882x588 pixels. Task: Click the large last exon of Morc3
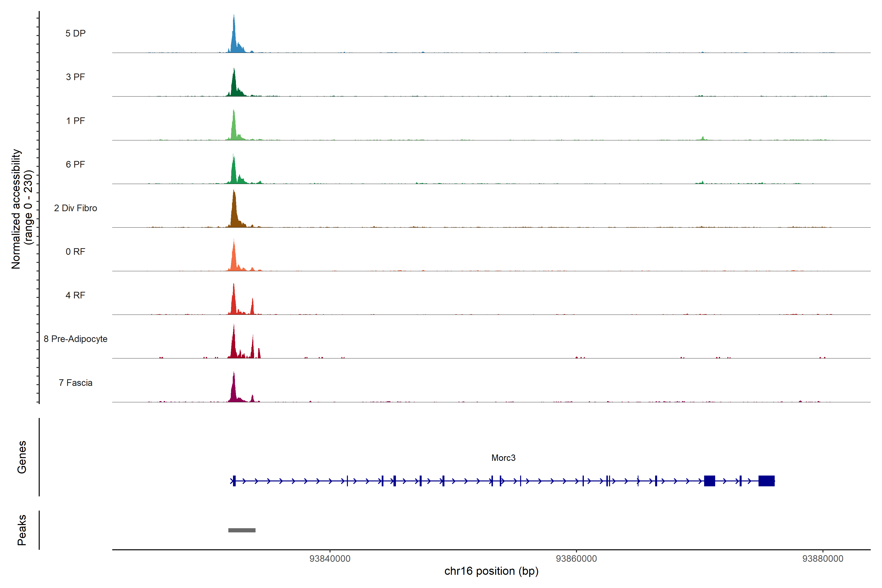pos(766,481)
